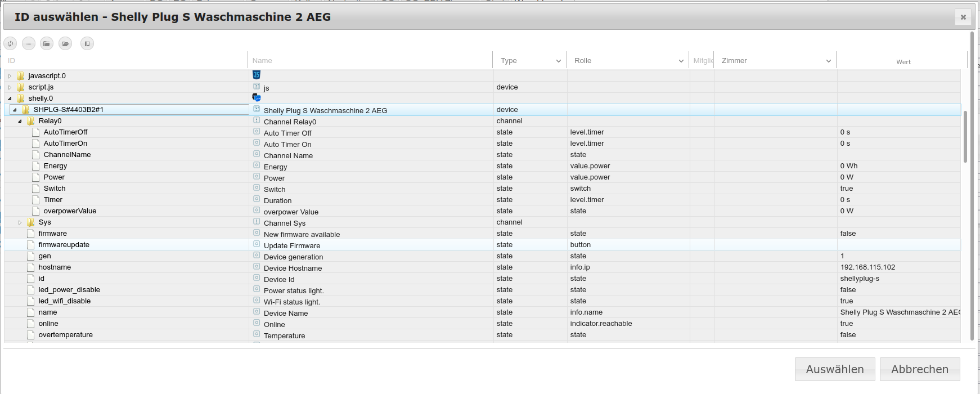Click the script.js folder icon
The height and width of the screenshot is (394, 980).
(x=21, y=87)
